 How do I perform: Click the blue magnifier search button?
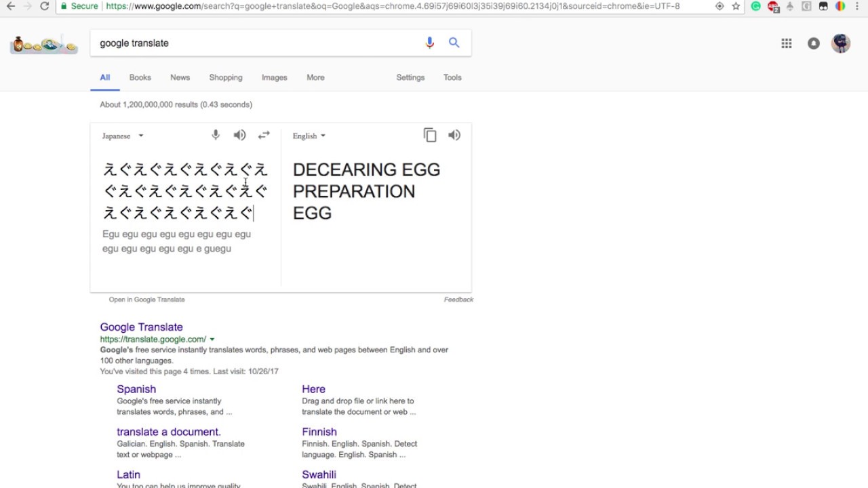point(454,43)
